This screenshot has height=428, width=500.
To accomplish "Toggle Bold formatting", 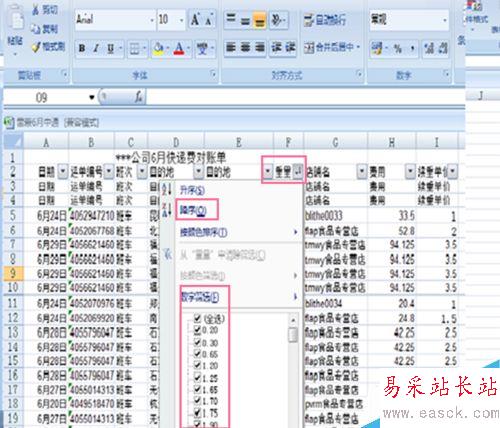I will coord(82,49).
